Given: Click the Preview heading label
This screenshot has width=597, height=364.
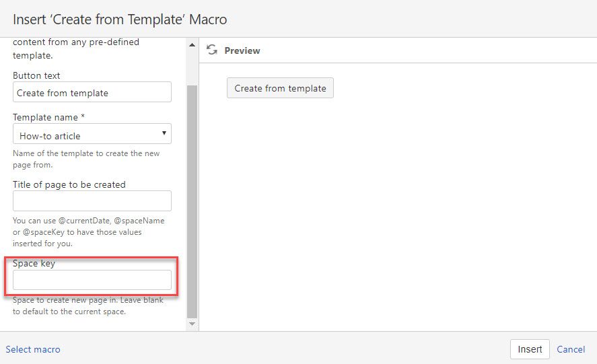Looking at the screenshot, I should tap(242, 50).
